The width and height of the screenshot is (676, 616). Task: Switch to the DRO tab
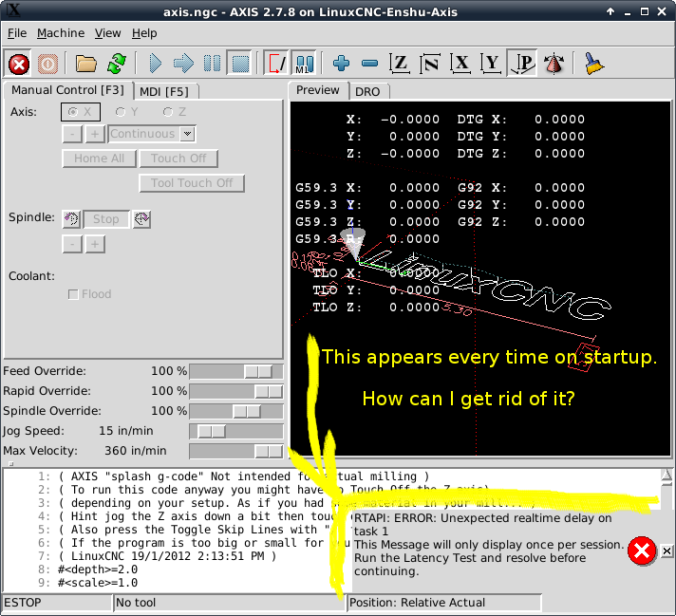[x=367, y=92]
